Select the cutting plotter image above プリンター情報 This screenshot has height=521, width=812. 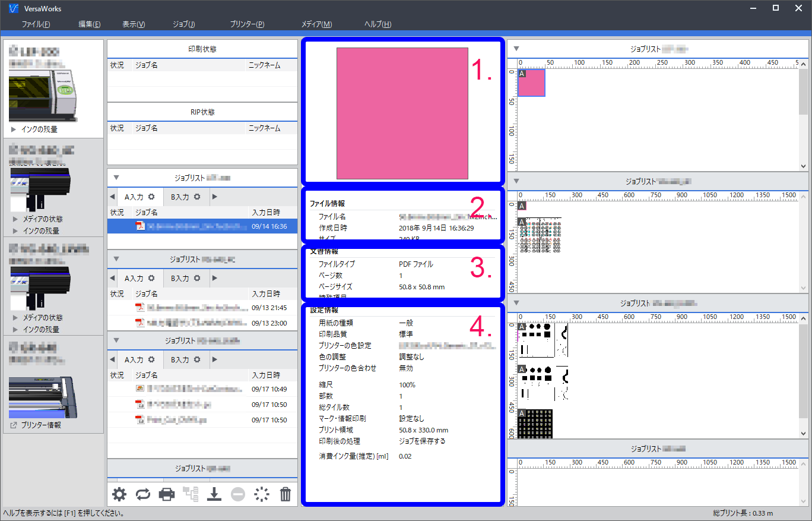pos(43,397)
